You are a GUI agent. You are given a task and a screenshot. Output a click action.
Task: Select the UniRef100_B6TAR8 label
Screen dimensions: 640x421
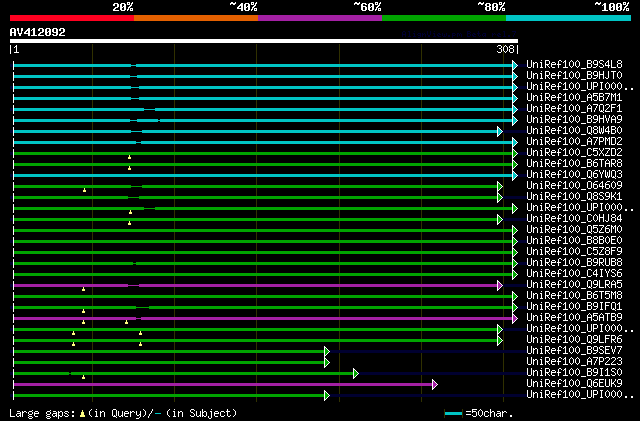click(574, 164)
